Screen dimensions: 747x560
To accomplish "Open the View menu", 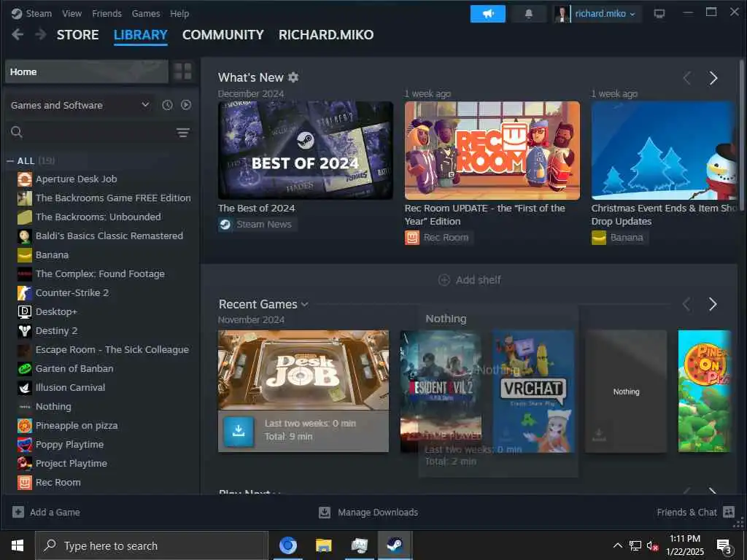I will (72, 13).
